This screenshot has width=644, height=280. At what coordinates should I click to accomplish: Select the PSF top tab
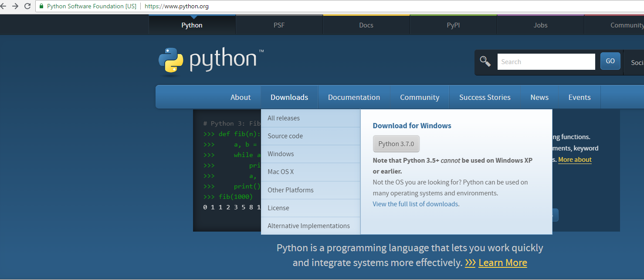coord(279,25)
